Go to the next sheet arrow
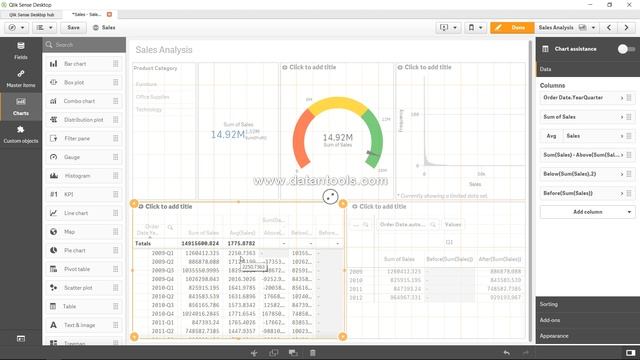 [x=626, y=28]
